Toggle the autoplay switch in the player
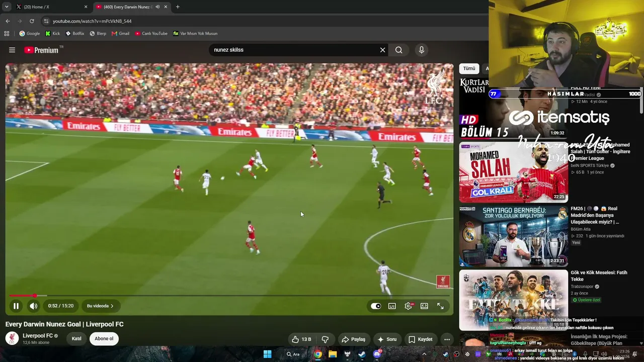 click(376, 306)
